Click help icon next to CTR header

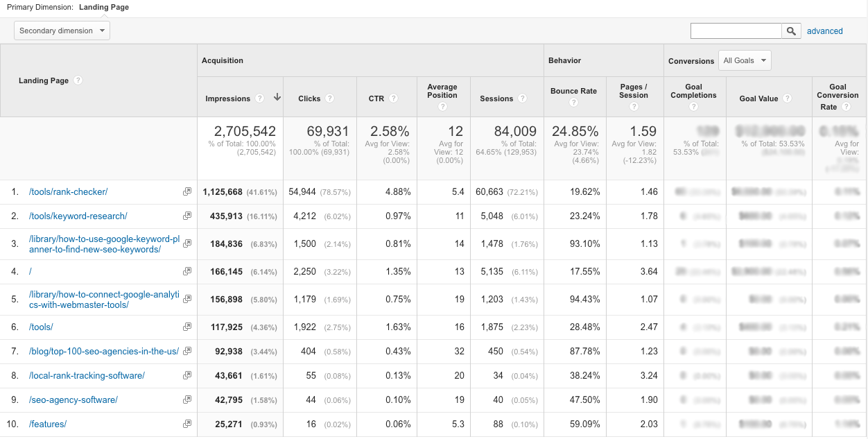point(393,98)
